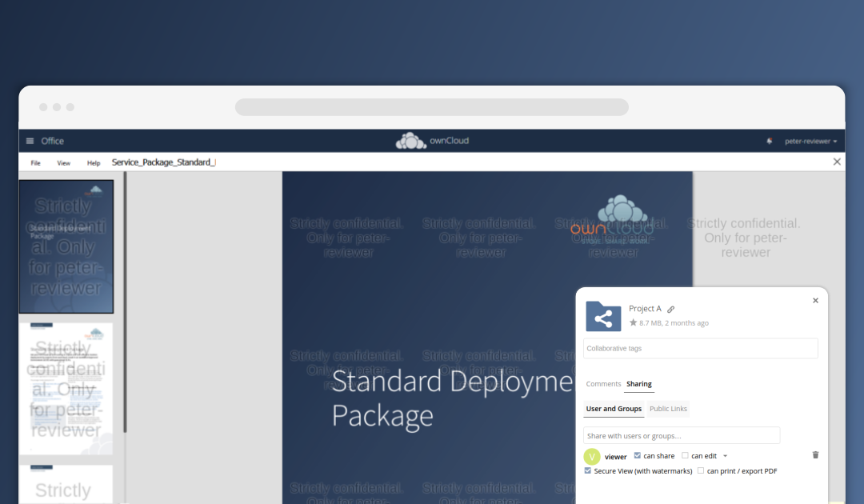Uncheck Secure View (with watermarks)
864x504 pixels.
coord(588,470)
